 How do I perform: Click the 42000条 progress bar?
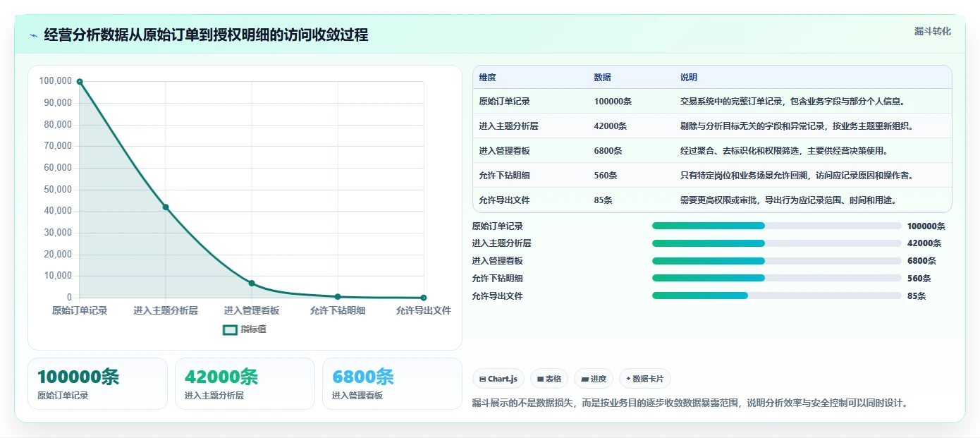pyautogui.click(x=777, y=243)
